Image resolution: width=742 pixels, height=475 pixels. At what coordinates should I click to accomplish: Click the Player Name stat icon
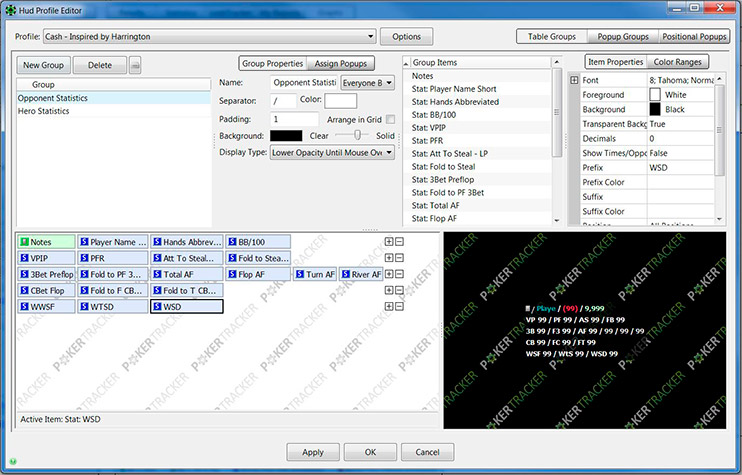pyautogui.click(x=84, y=242)
